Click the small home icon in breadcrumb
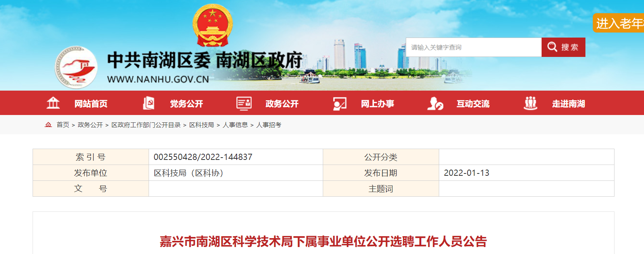 click(48, 125)
